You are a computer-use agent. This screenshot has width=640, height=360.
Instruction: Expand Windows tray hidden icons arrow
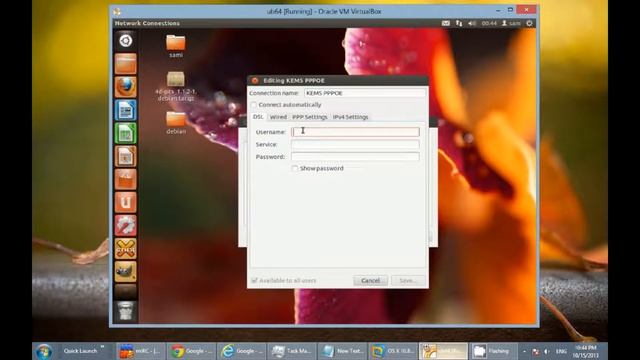tap(524, 351)
